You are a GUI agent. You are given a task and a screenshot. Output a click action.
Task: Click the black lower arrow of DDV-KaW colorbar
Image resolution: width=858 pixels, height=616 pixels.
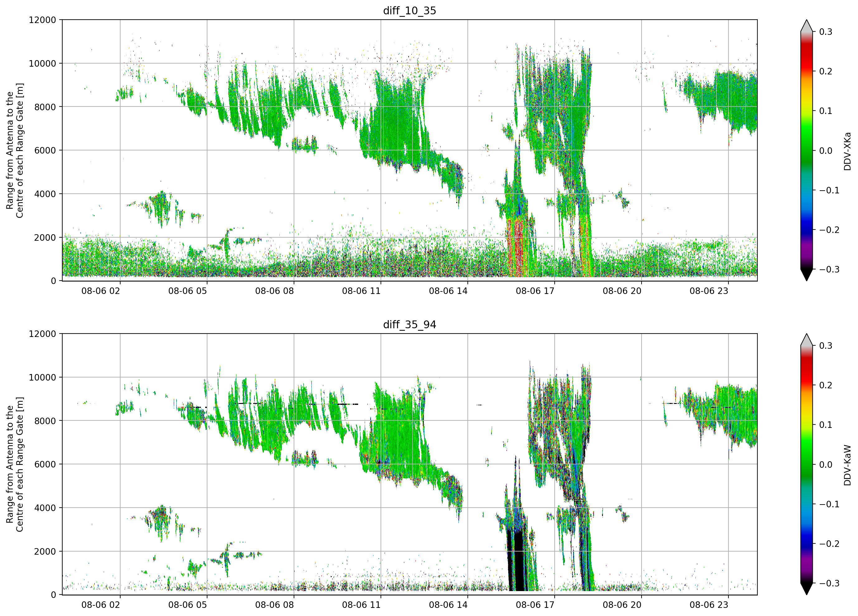tap(807, 589)
